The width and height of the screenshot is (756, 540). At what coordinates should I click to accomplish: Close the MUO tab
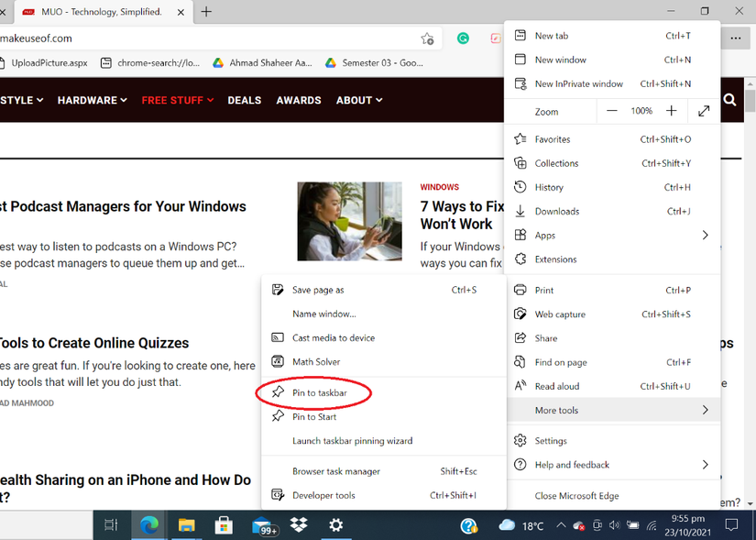[x=181, y=12]
